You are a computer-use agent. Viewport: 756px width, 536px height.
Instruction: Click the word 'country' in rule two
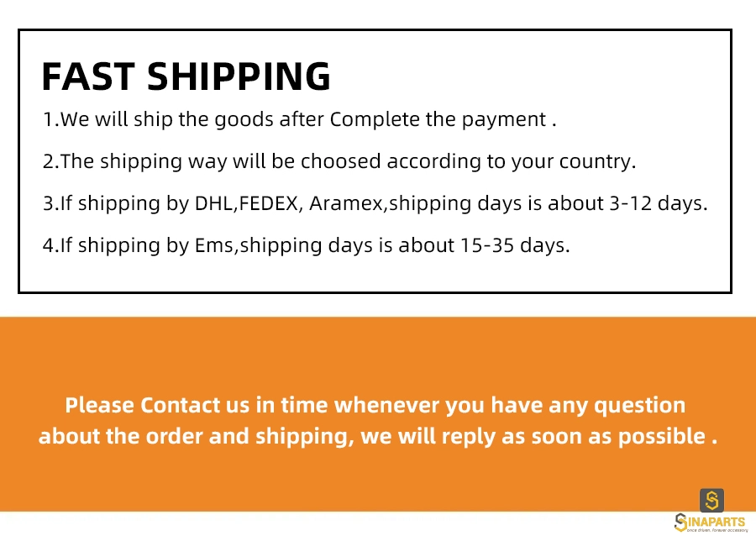pos(597,161)
